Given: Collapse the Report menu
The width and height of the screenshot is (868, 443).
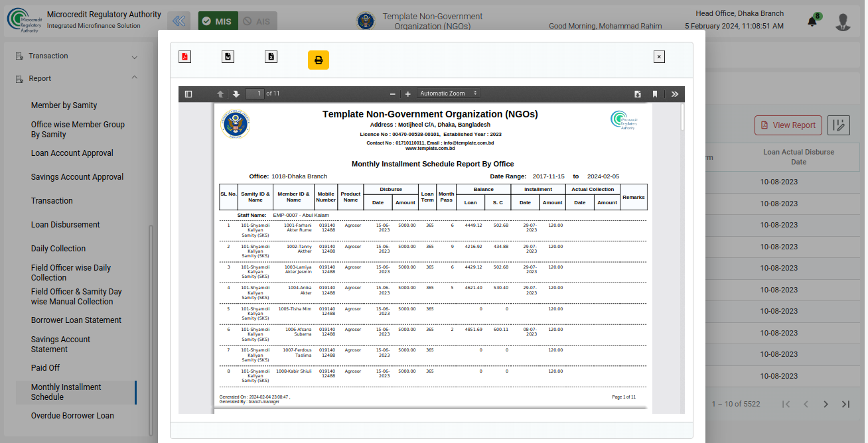Looking at the screenshot, I should click(76, 78).
